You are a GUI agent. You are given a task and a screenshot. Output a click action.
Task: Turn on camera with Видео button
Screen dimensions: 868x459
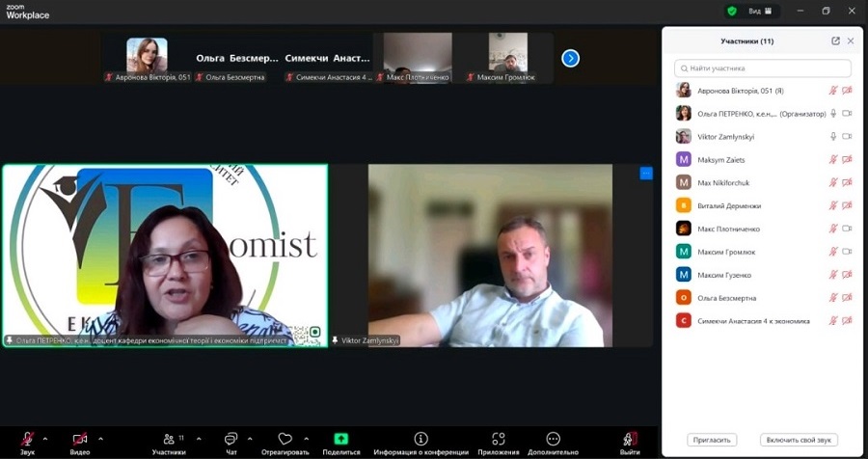(80, 440)
